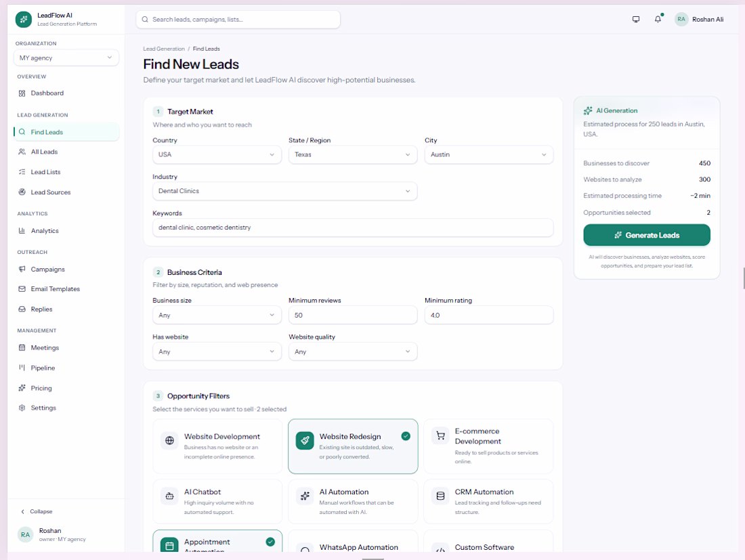Click the AI Automation sparkle icon
Viewport: 745px width, 560px height.
305,496
